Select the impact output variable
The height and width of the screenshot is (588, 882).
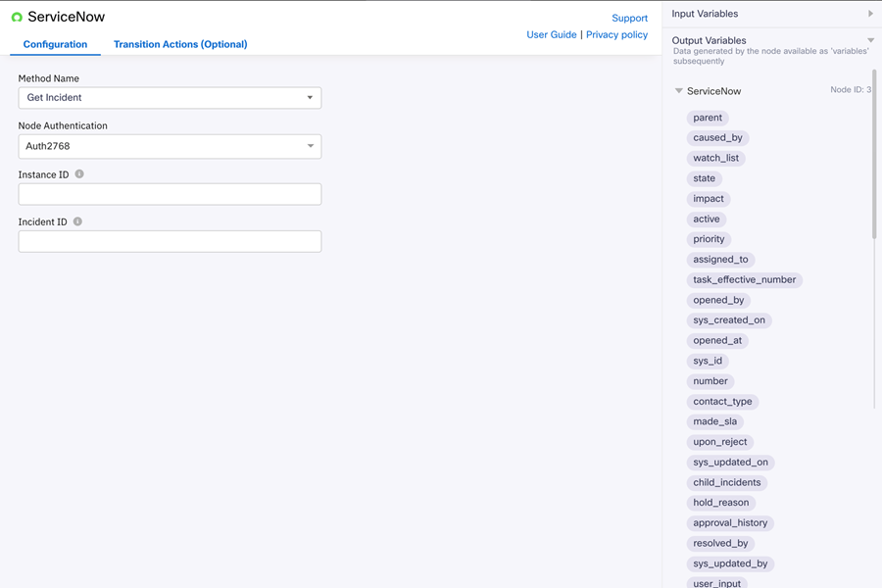click(x=709, y=199)
